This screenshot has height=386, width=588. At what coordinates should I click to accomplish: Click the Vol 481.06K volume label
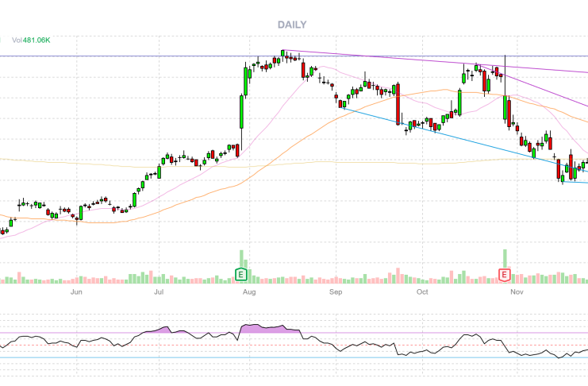pyautogui.click(x=32, y=40)
